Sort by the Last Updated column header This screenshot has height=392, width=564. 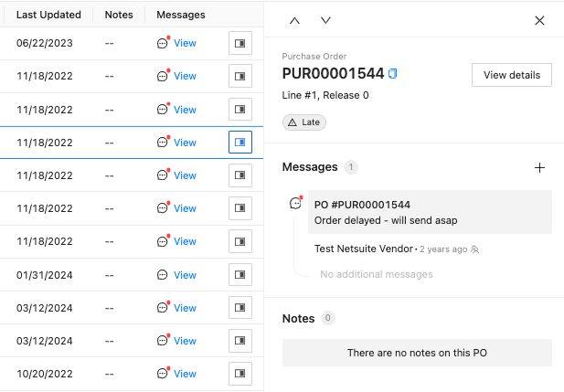(48, 15)
